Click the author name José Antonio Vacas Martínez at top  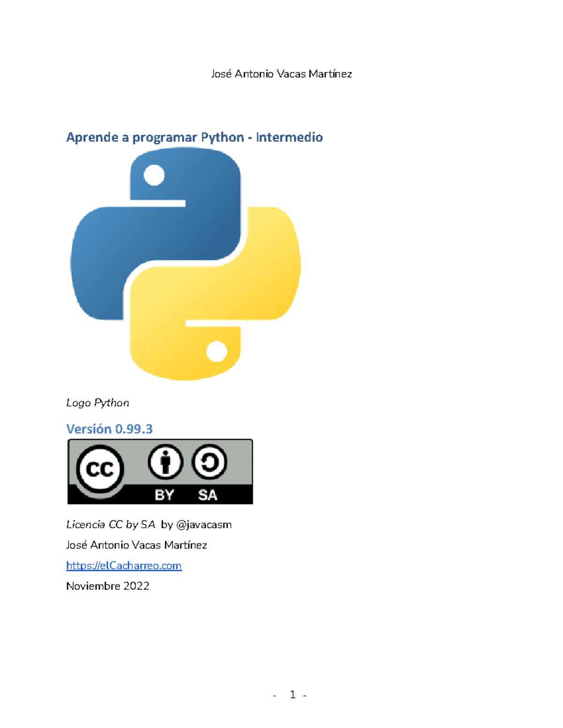pyautogui.click(x=281, y=74)
